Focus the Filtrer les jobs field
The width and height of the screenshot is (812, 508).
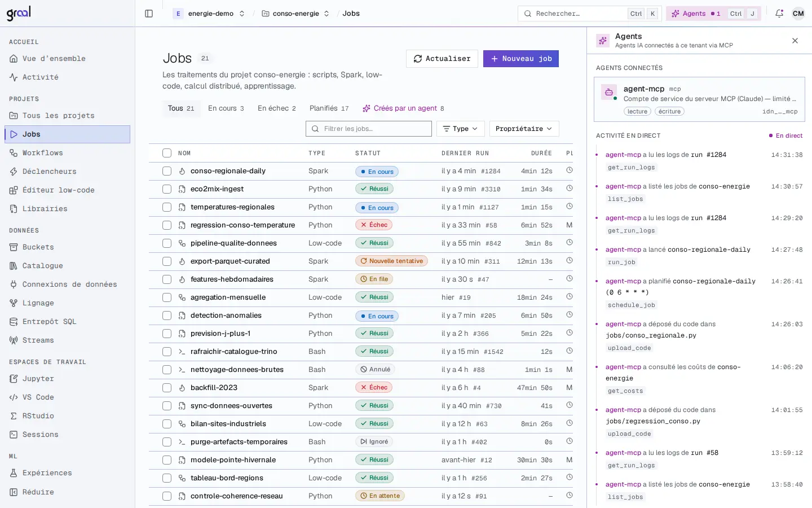click(x=369, y=129)
